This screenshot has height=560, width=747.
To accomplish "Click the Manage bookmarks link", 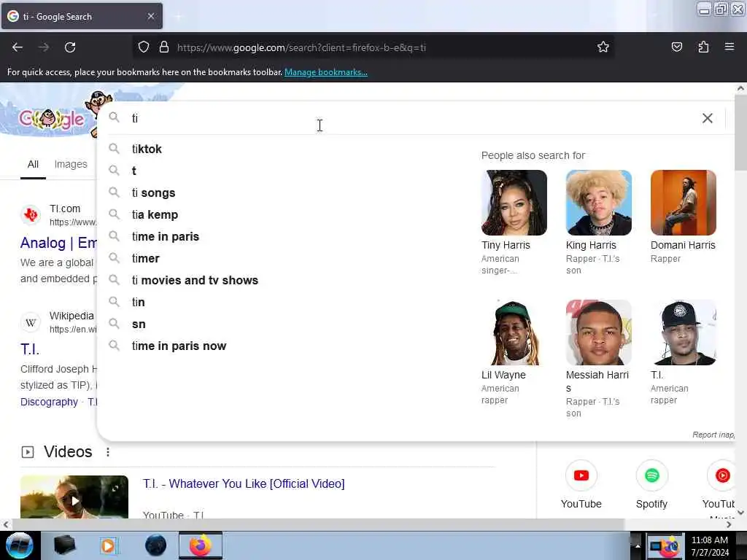I will pyautogui.click(x=326, y=72).
